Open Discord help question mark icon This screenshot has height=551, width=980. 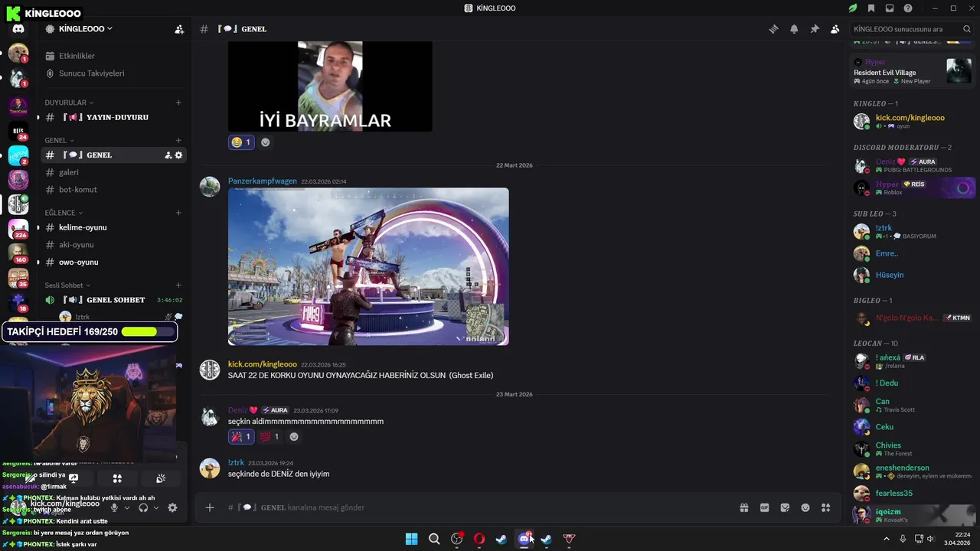tap(908, 8)
